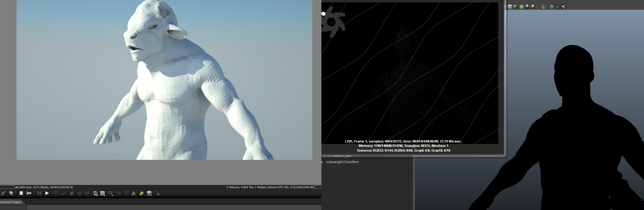
Task: Select the white balance color picker icon
Action: [x=71, y=193]
